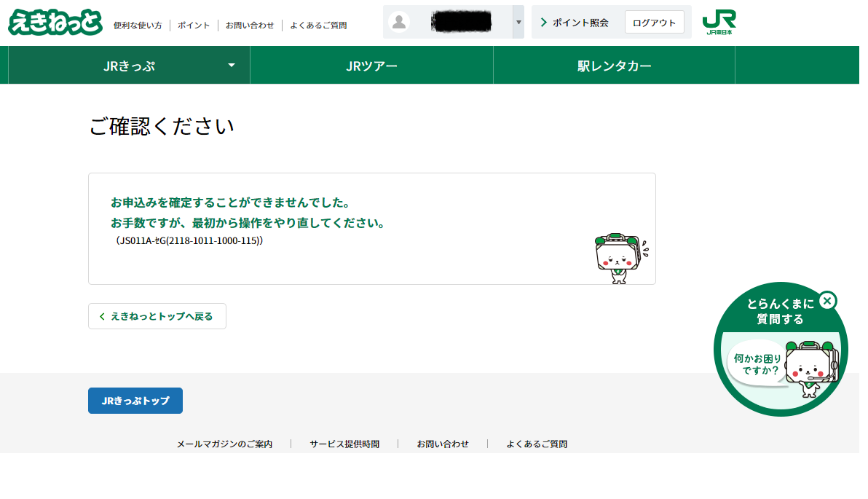The image size is (868, 499).
Task: Click error code text (JS011A-セG(2118-1011-1000-115))
Action: (x=189, y=241)
